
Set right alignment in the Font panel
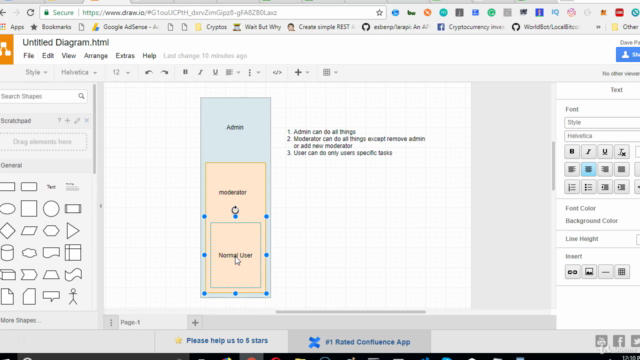[605, 169]
